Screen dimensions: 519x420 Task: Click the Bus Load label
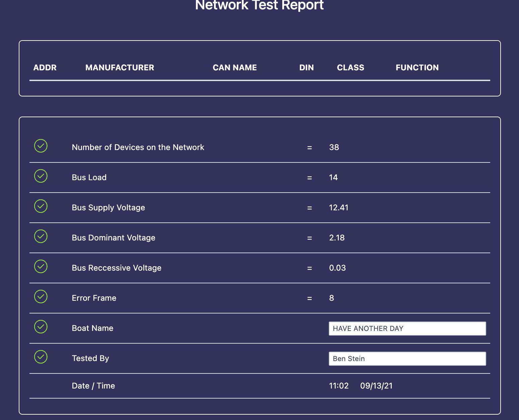[x=89, y=178]
